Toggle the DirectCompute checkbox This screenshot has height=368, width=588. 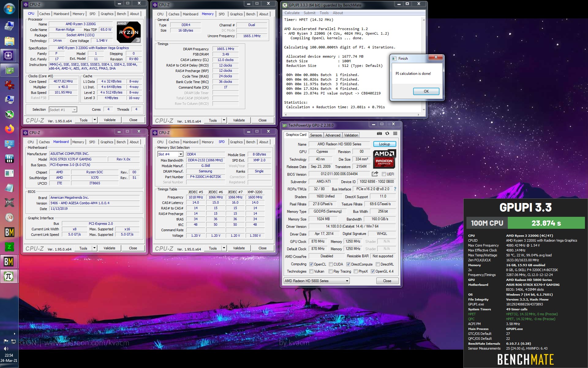pos(348,264)
